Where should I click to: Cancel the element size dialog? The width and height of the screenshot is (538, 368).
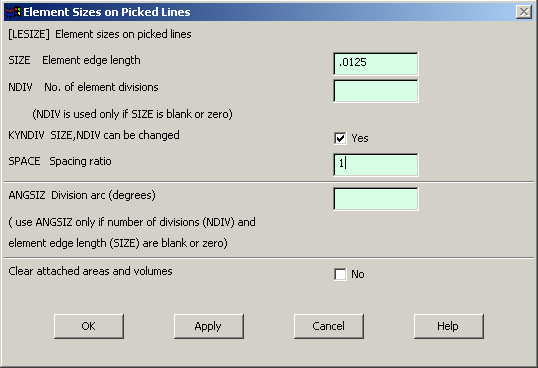point(328,326)
